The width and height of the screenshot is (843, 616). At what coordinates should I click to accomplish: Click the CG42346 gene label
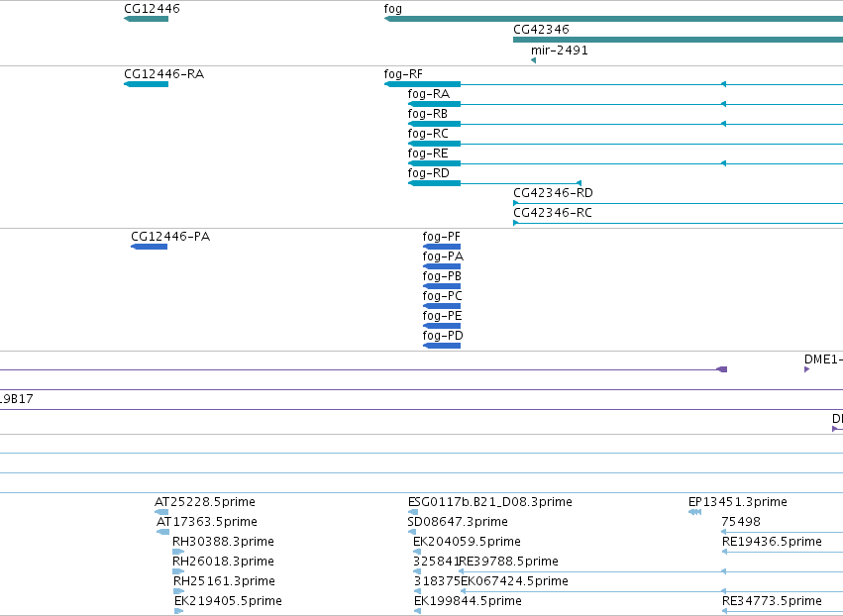[541, 30]
